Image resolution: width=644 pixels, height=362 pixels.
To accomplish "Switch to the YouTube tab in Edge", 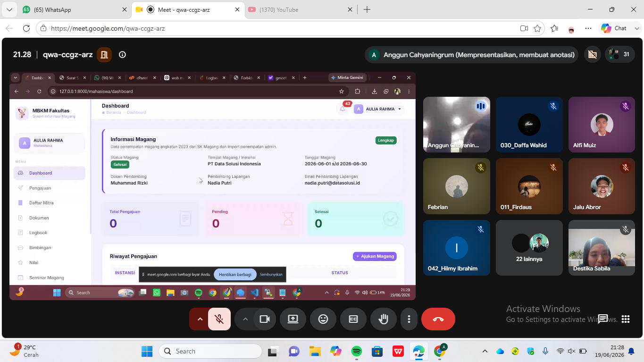I will tap(300, 9).
